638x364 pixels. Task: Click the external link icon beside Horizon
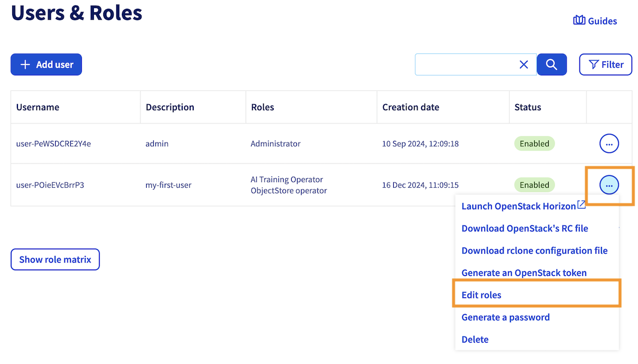point(581,205)
